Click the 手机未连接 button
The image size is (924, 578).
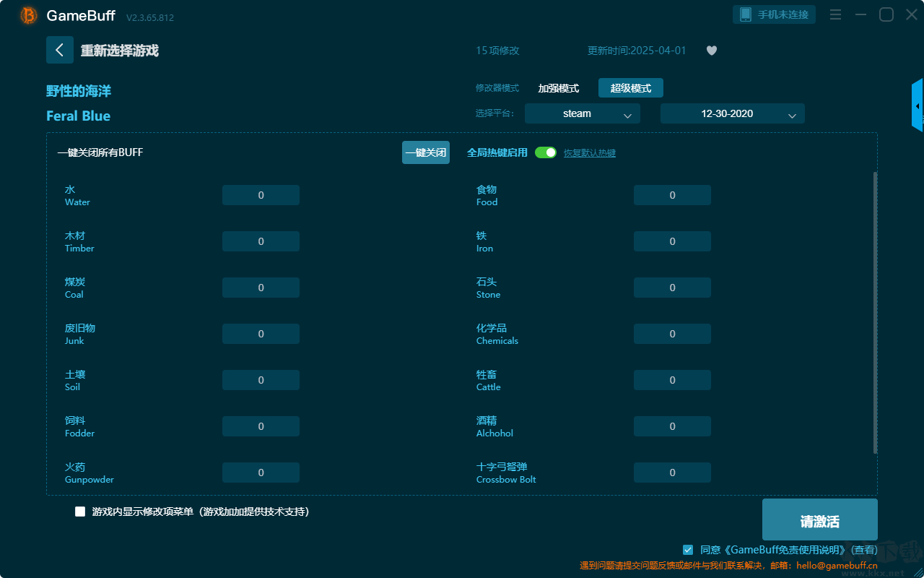point(775,14)
